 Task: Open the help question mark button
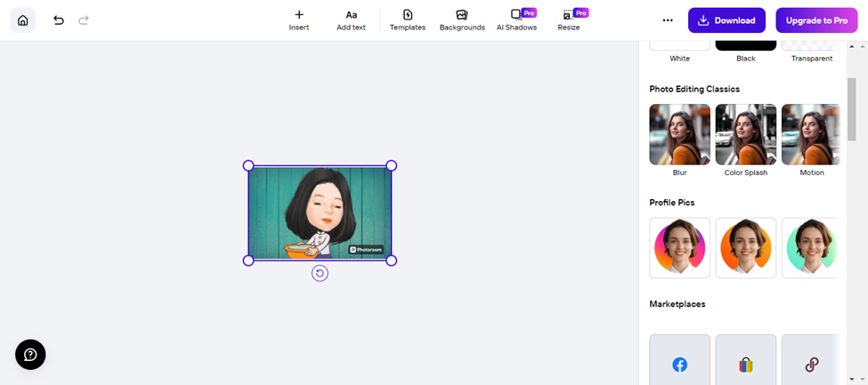(x=30, y=355)
